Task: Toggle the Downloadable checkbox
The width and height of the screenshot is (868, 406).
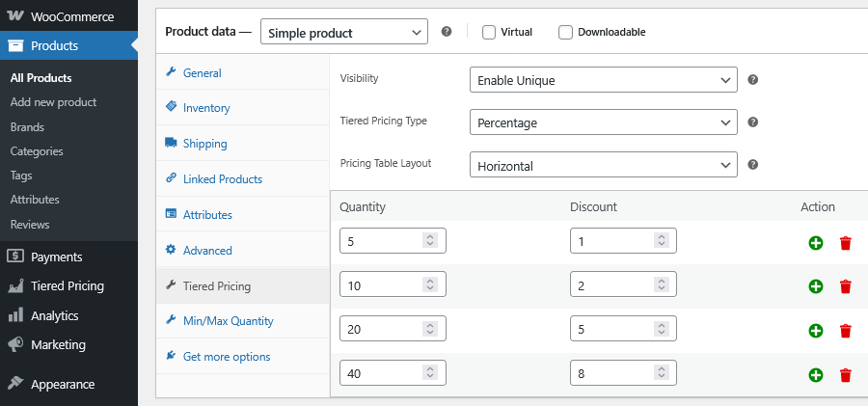Action: (x=565, y=32)
